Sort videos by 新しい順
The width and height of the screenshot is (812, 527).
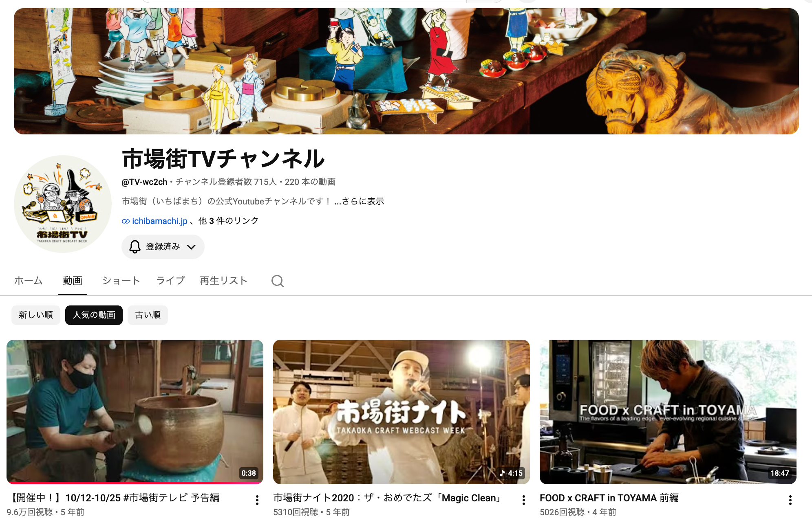coord(36,315)
